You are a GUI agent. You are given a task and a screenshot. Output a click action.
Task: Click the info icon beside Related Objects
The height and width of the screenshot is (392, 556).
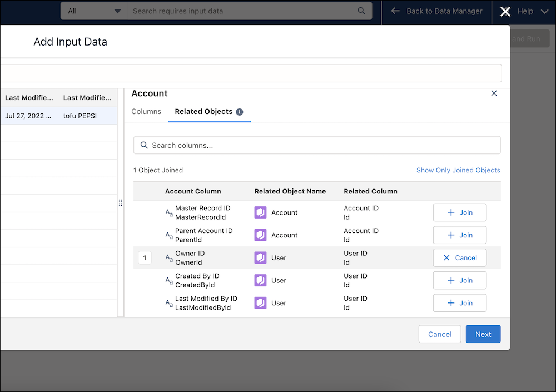[x=240, y=112]
